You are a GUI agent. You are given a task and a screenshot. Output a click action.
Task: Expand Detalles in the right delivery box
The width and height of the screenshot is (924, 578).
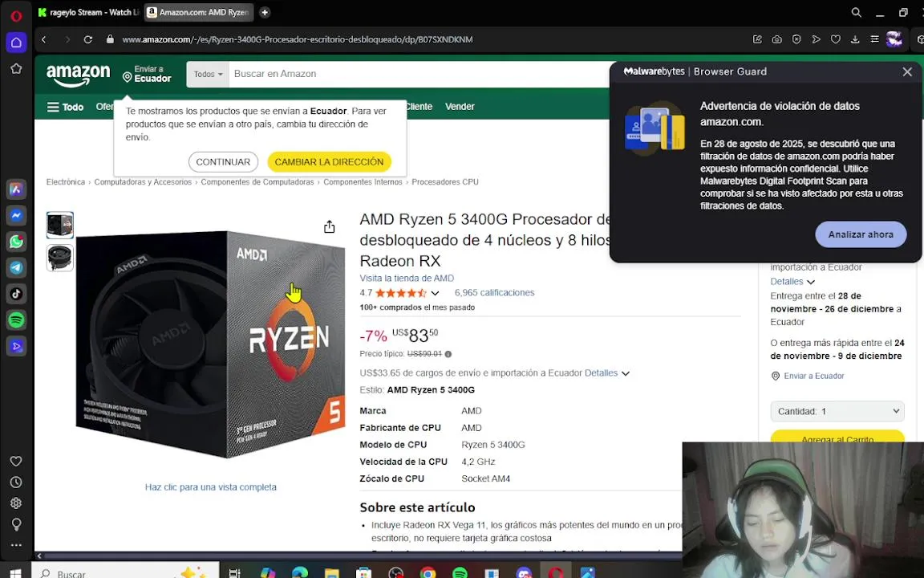(792, 281)
